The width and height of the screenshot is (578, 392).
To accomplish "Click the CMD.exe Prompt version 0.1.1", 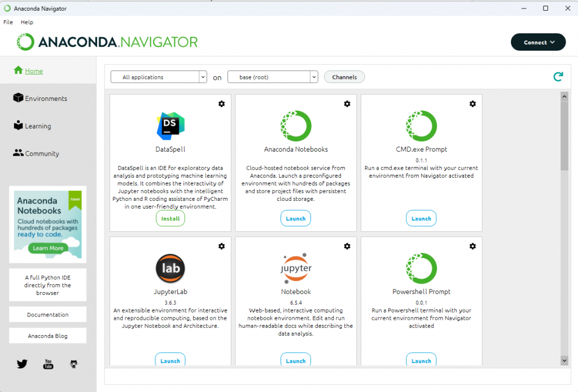I will 421,160.
